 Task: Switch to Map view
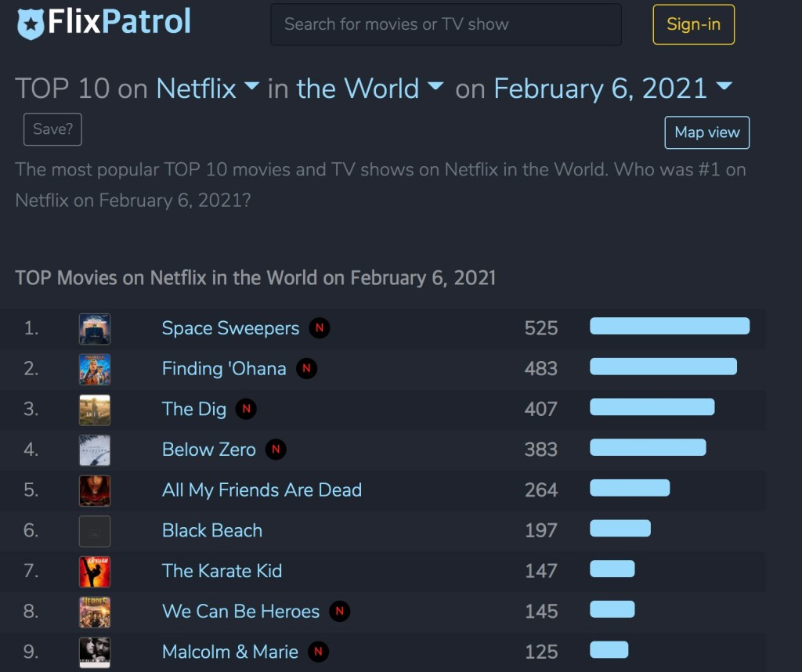(x=706, y=132)
